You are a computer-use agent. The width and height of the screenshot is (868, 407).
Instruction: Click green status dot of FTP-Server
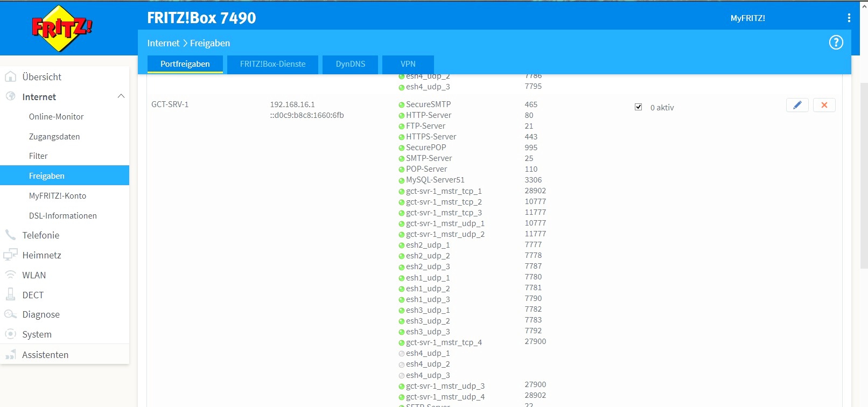pos(401,127)
